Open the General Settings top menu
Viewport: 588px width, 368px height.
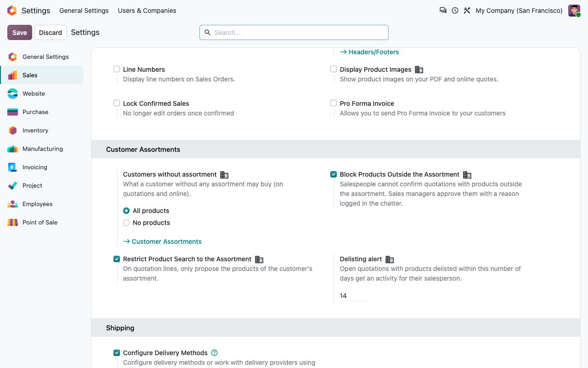(x=84, y=11)
